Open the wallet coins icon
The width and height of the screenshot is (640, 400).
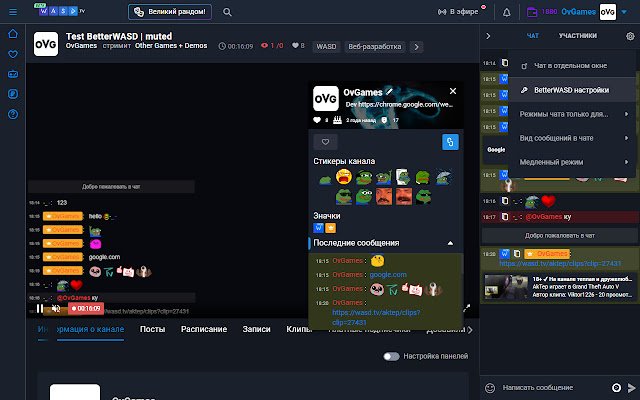532,12
